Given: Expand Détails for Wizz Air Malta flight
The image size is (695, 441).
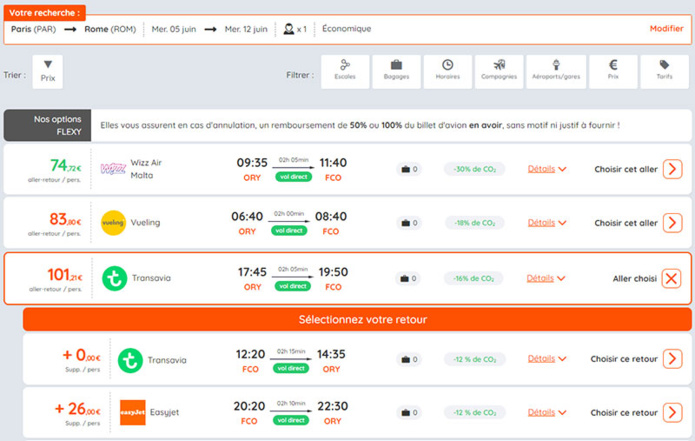Looking at the screenshot, I should pos(547,169).
